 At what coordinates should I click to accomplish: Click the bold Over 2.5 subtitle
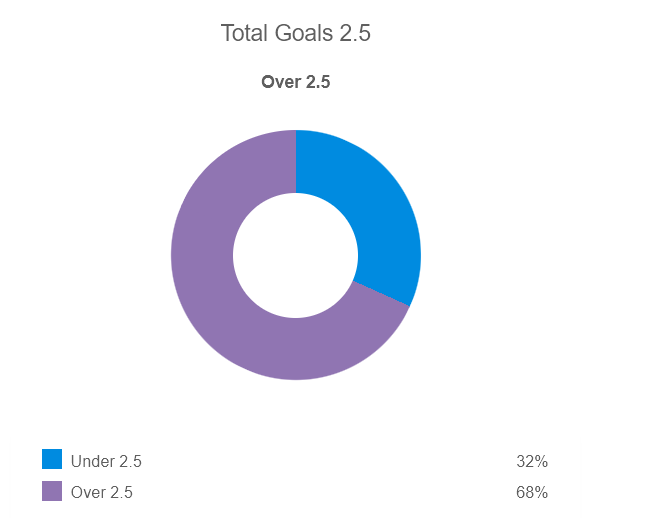[x=296, y=82]
